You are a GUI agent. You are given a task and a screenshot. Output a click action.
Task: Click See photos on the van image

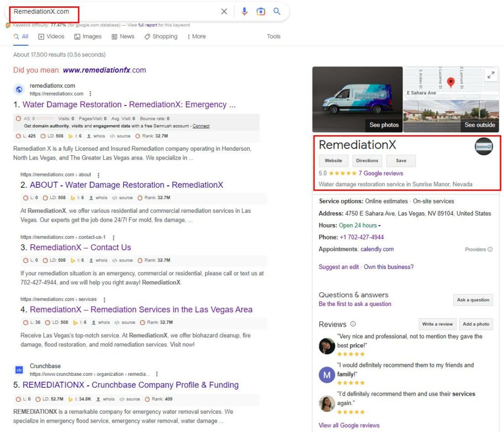384,125
